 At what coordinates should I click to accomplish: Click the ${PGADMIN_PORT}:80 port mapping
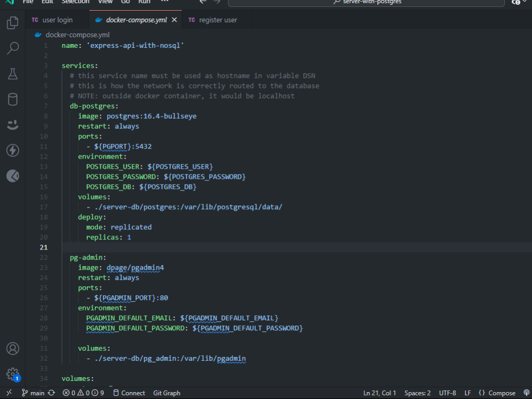(131, 298)
